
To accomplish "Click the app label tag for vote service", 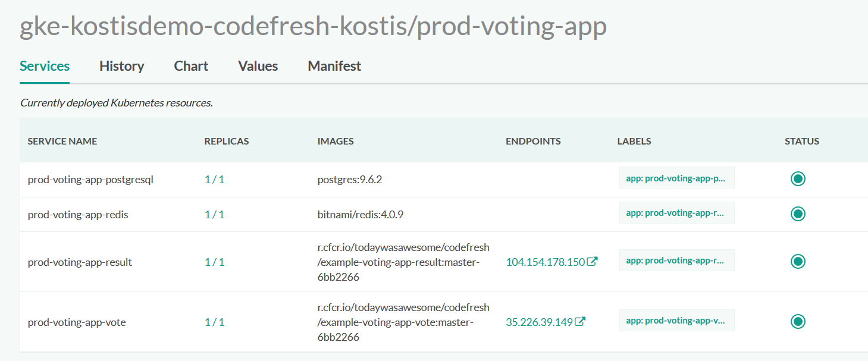I will click(x=676, y=321).
